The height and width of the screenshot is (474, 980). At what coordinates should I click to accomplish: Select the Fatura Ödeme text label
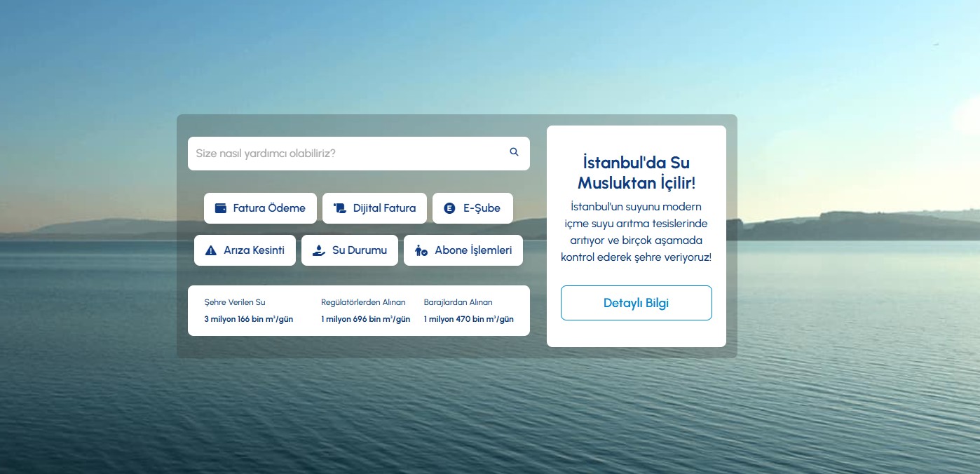point(269,208)
